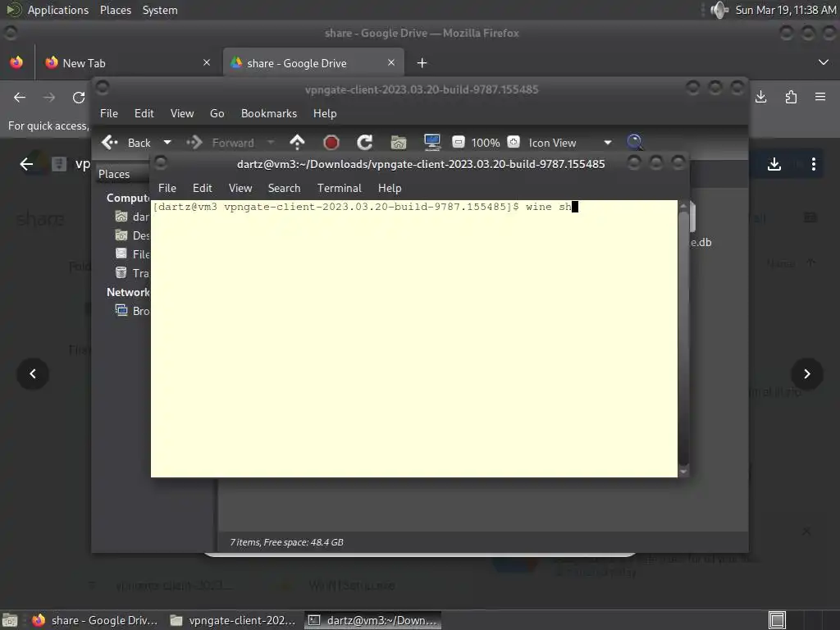The image size is (840, 630).
Task: Open Icon View mode dropdown
Action: click(x=570, y=143)
